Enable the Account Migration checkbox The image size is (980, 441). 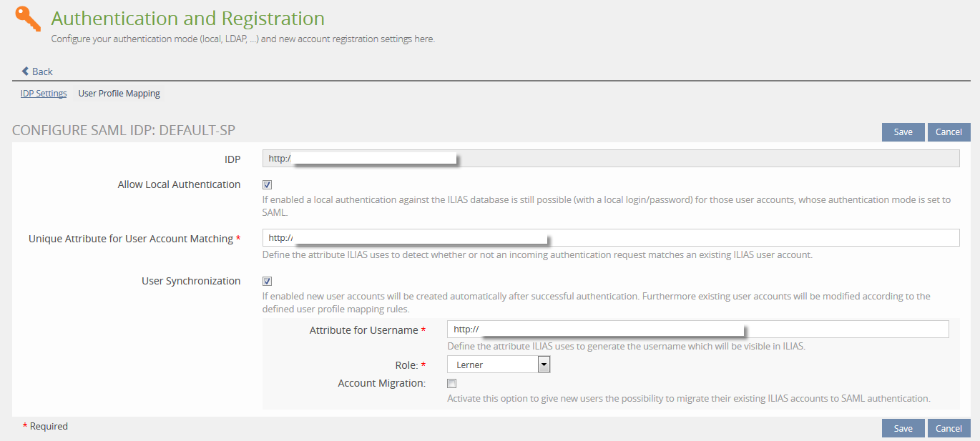click(x=452, y=384)
